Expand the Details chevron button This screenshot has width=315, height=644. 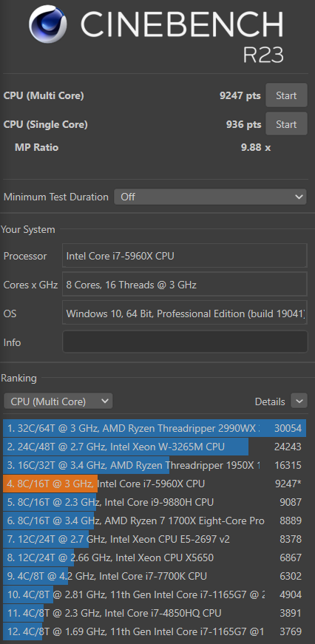(x=299, y=401)
